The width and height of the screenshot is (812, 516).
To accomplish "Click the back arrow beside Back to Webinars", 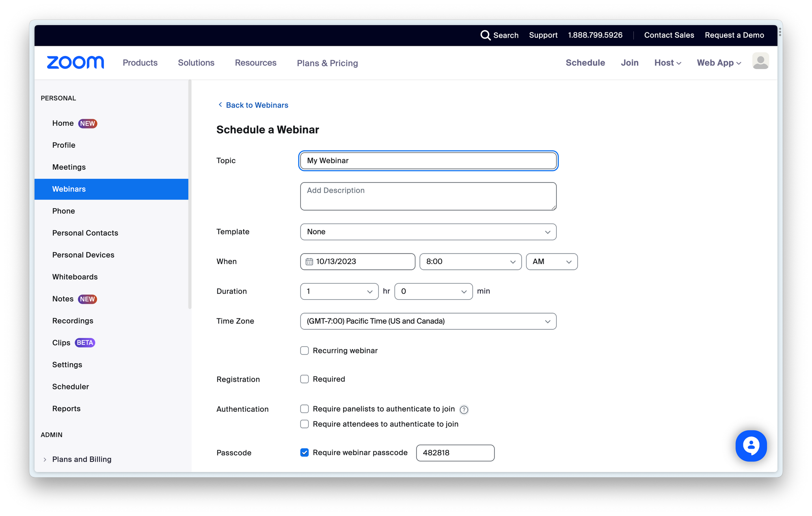I will tap(220, 105).
